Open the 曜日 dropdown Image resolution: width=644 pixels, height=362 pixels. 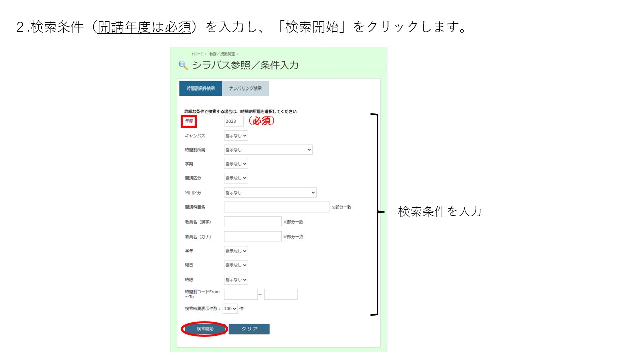point(236,265)
